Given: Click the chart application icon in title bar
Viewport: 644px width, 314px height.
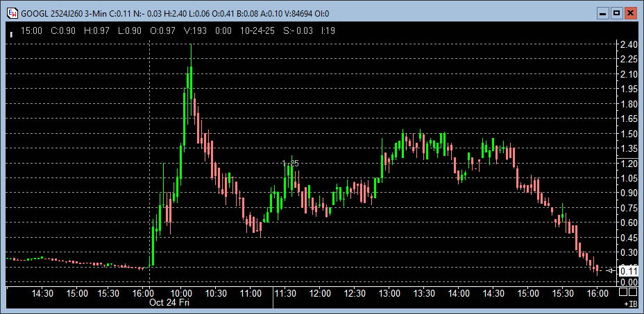Looking at the screenshot, I should (x=12, y=13).
